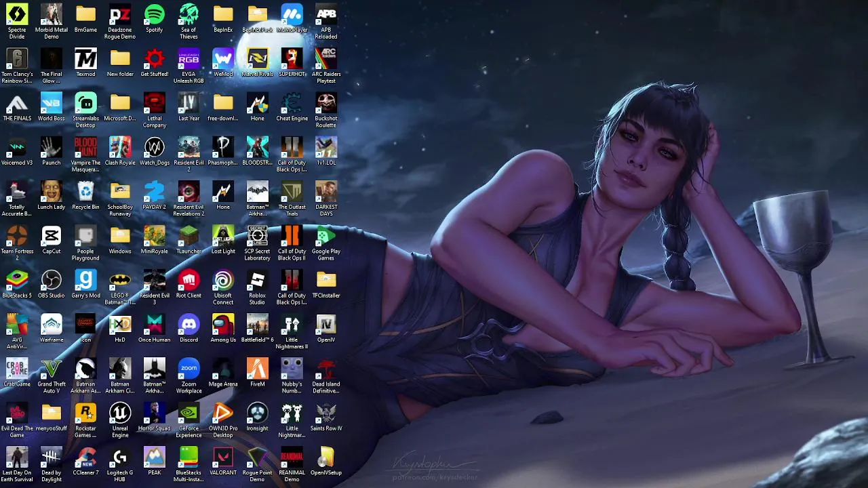
Task: Launch Roblox Studio shortcut
Action: pos(258,280)
